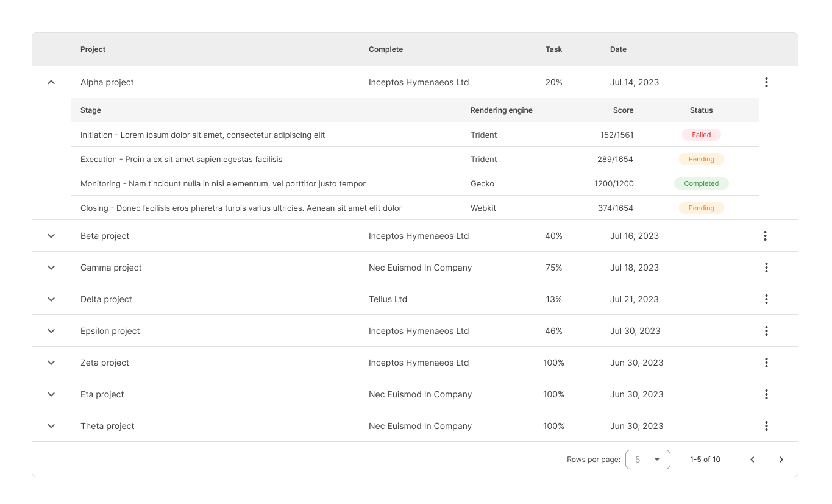Screen dimensions: 832x504
Task: Click the Project column header
Action: pyautogui.click(x=93, y=49)
